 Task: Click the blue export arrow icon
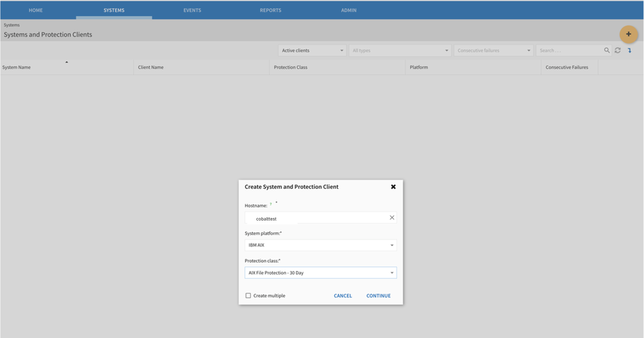click(630, 50)
